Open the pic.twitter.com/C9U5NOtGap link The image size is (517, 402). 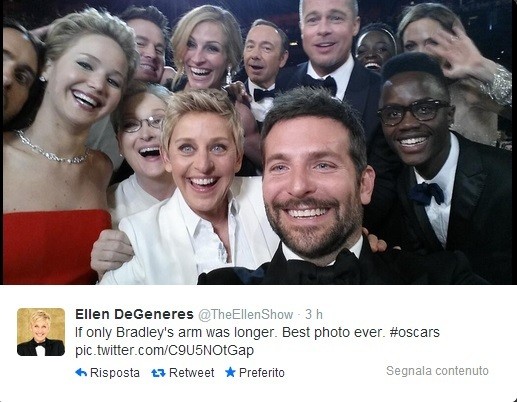[165, 351]
